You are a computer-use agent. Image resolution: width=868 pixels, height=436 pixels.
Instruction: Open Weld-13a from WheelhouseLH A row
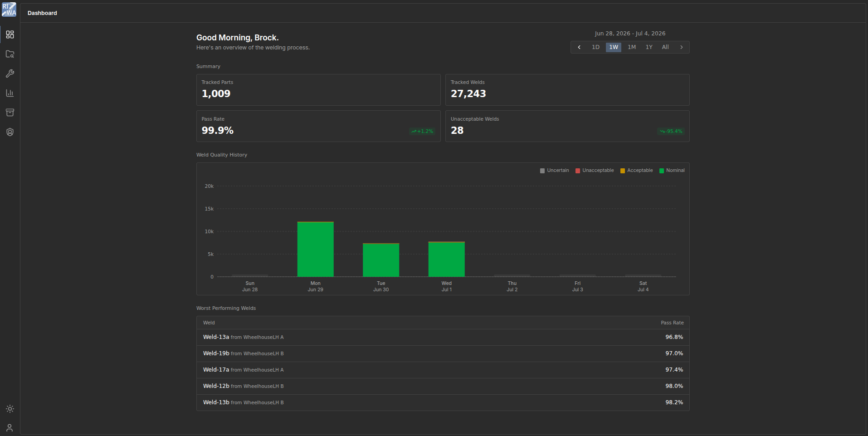[x=443, y=337]
